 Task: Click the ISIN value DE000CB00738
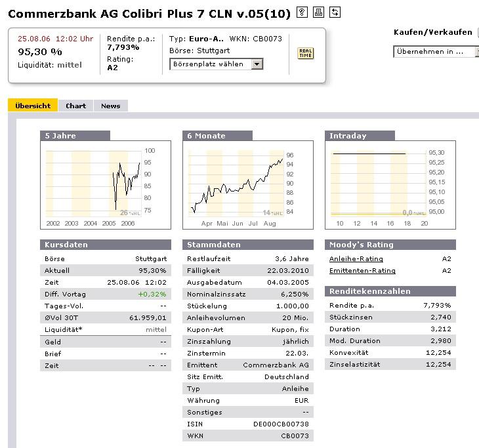281,424
